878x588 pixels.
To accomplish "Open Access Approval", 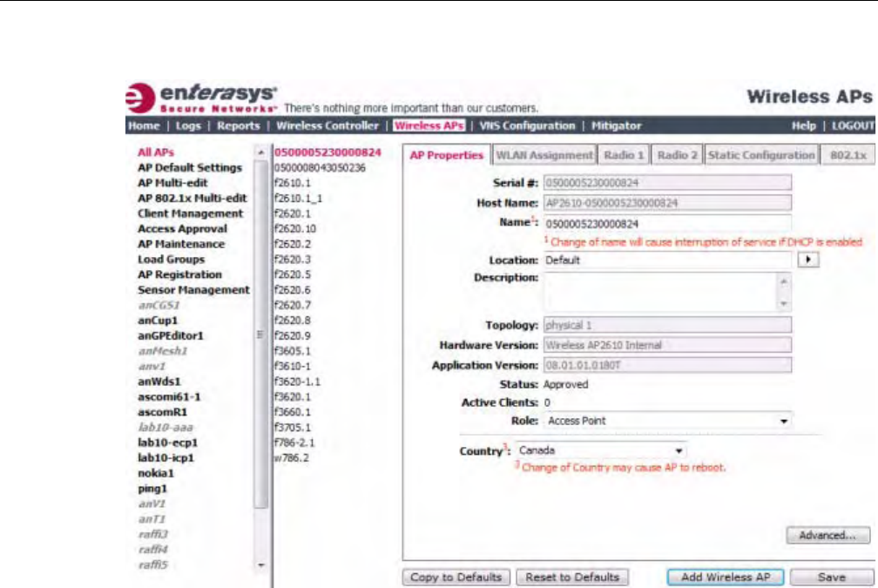I will [183, 228].
